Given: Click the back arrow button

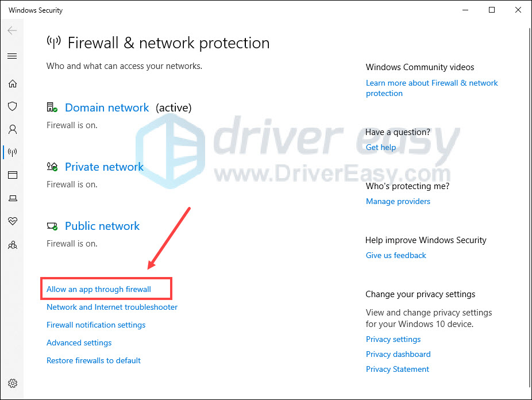Looking at the screenshot, I should click(x=12, y=30).
